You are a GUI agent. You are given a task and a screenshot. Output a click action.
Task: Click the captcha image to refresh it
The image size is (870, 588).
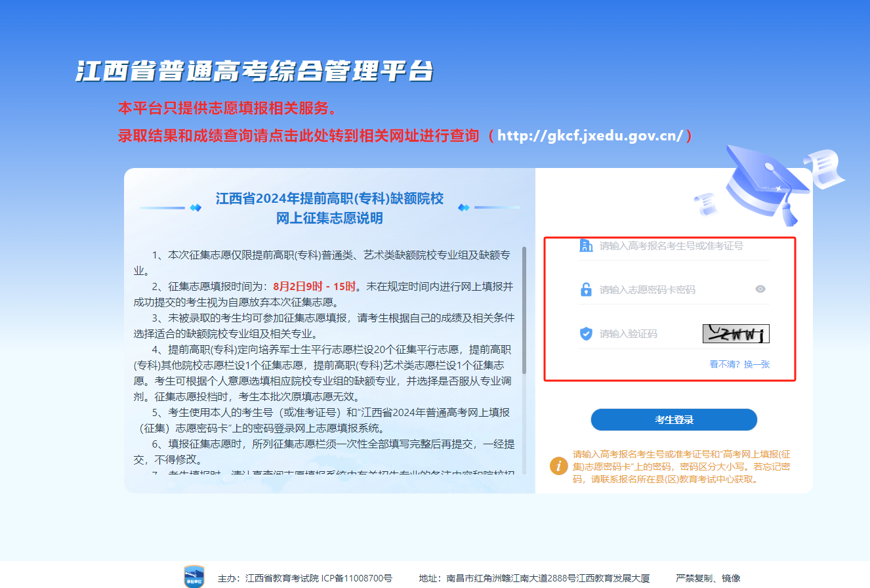tap(735, 334)
